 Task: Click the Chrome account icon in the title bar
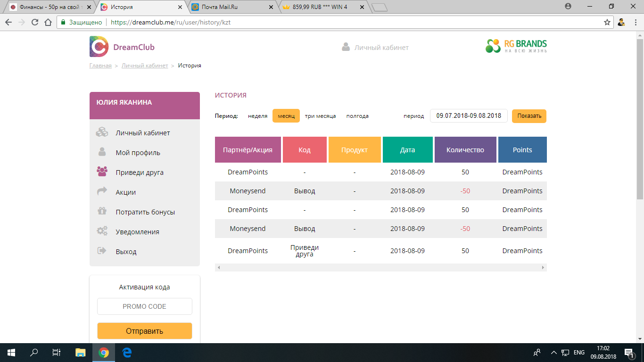(x=568, y=7)
